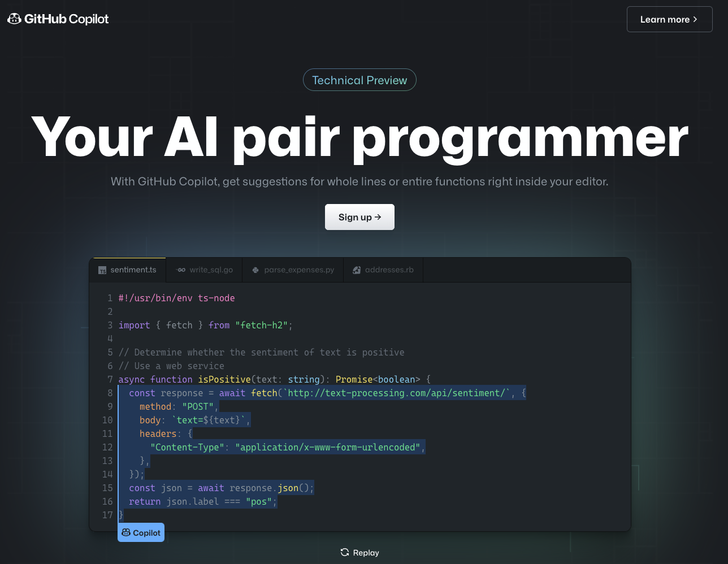Click the method "POST" code line
The width and height of the screenshot is (728, 564).
click(179, 406)
